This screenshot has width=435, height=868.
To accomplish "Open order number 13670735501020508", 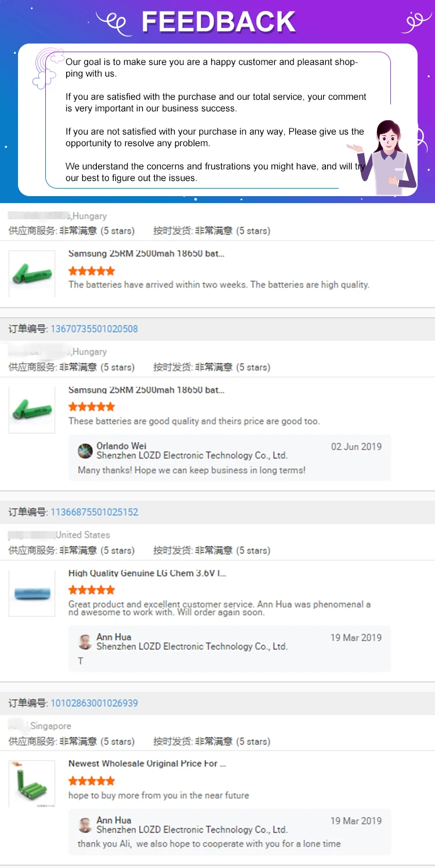I will pyautogui.click(x=94, y=329).
